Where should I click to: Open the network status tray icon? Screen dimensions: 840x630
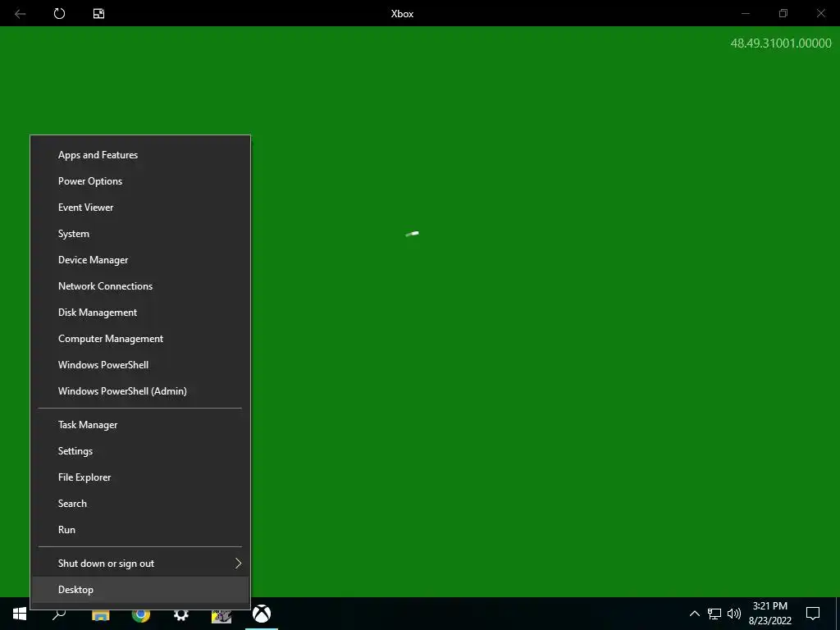pyautogui.click(x=714, y=614)
